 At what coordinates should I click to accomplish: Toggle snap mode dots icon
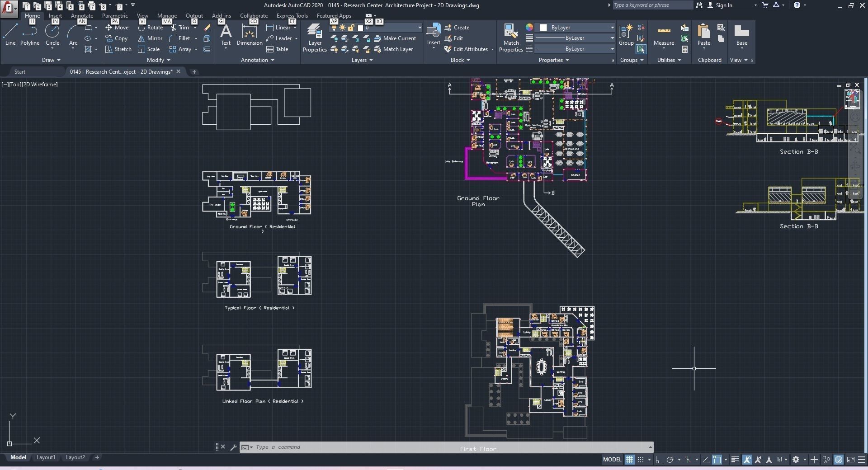click(x=641, y=460)
